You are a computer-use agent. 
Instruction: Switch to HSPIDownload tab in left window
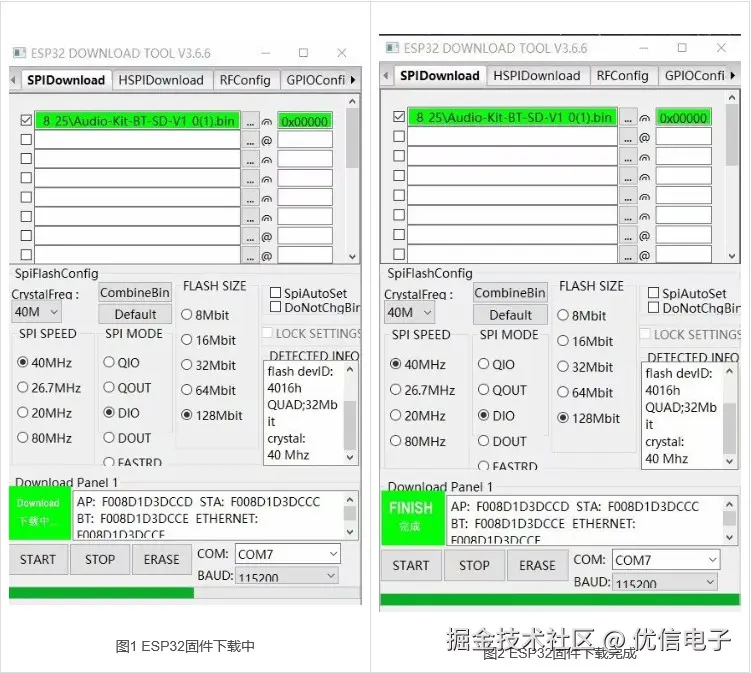(x=161, y=80)
